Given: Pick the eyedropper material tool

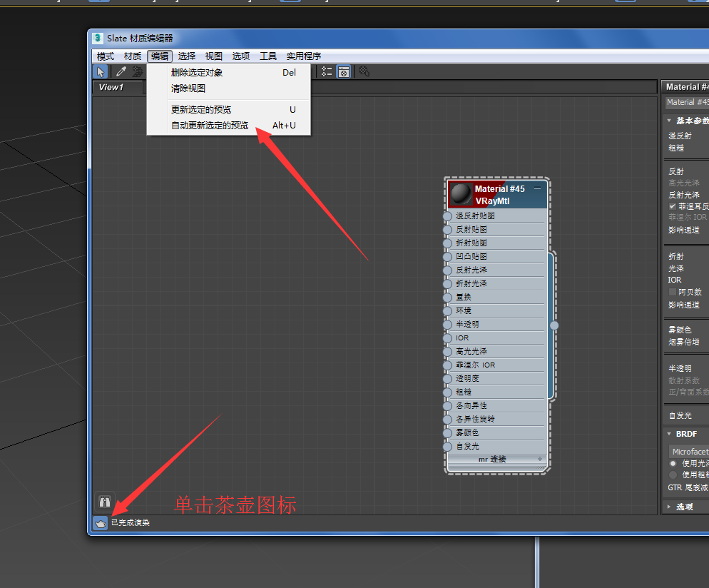Looking at the screenshot, I should point(121,71).
